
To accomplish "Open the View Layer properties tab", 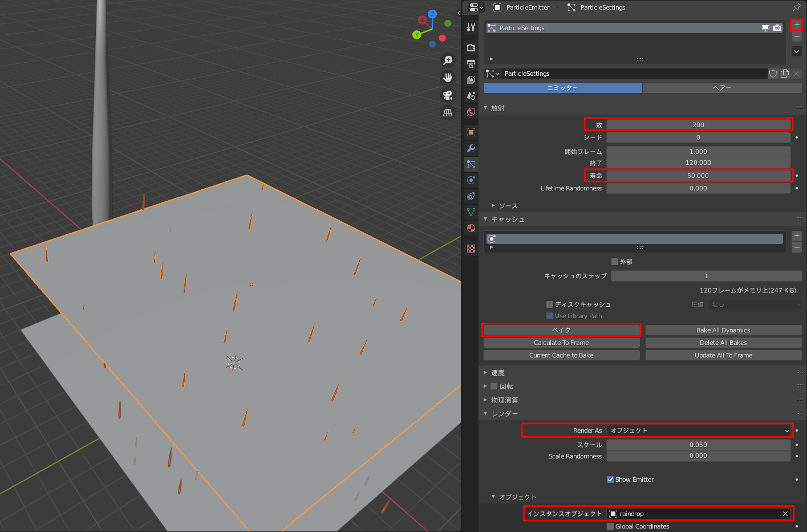I will point(471,80).
